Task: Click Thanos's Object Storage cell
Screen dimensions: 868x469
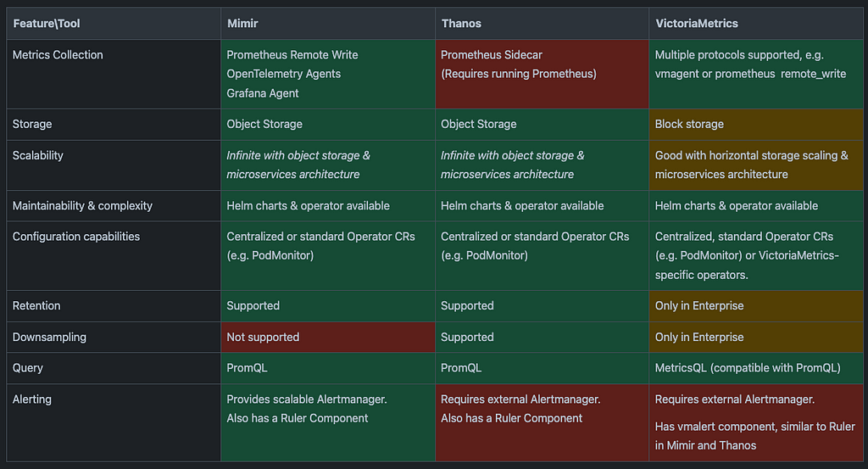Action: tap(542, 124)
